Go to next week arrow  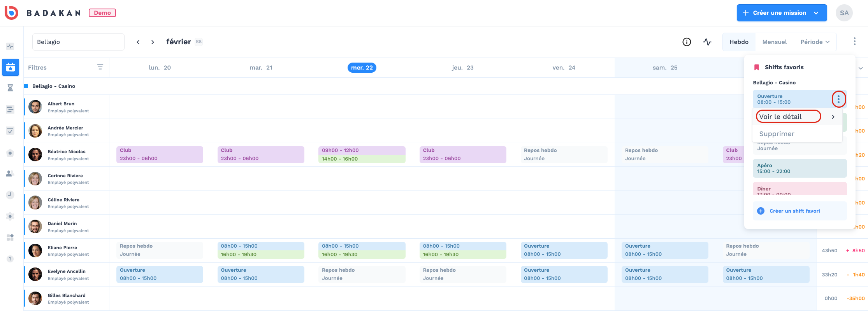153,42
